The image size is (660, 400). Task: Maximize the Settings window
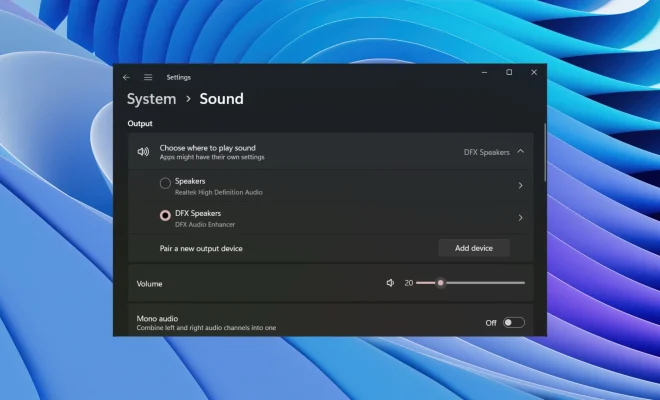(x=509, y=72)
